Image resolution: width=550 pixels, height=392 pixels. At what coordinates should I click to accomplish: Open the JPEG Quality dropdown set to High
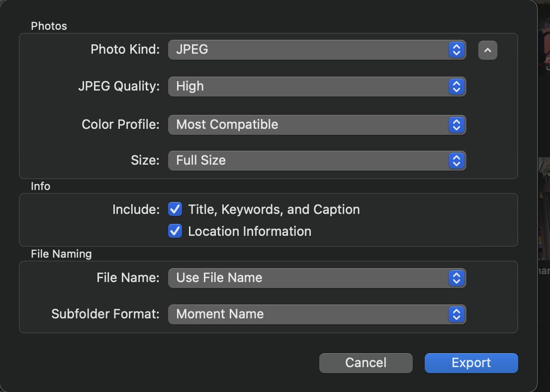308,87
